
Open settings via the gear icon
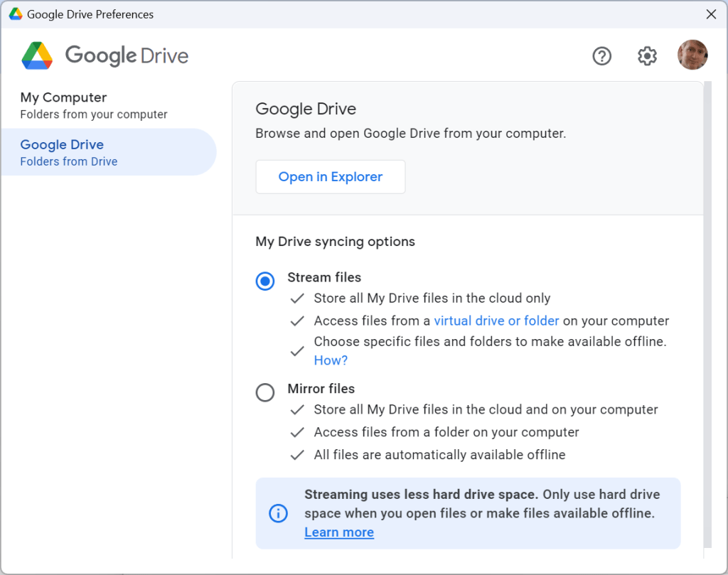(x=647, y=55)
